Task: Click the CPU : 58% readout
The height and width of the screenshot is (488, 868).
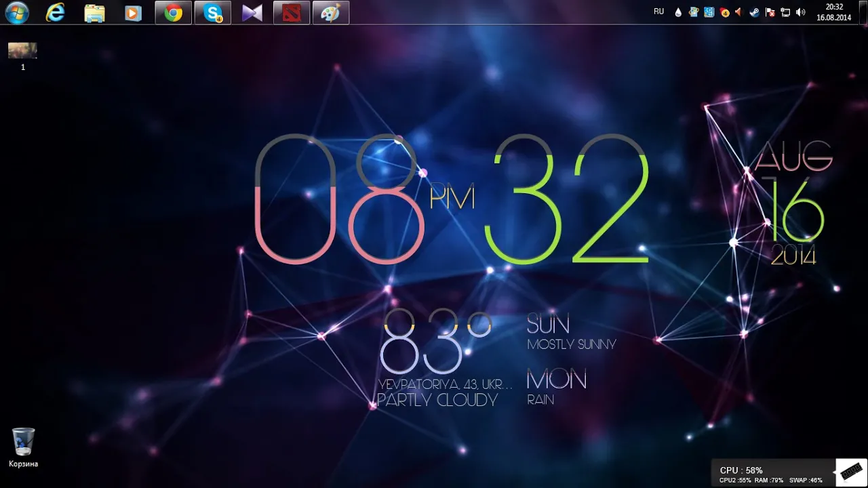Action: [741, 470]
